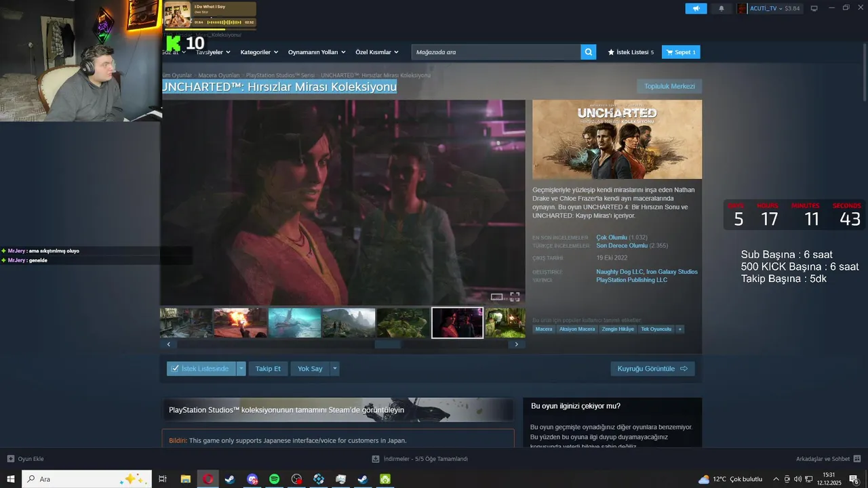The height and width of the screenshot is (488, 868).
Task: Click the UNCHARTED header capsule image
Action: pyautogui.click(x=617, y=140)
